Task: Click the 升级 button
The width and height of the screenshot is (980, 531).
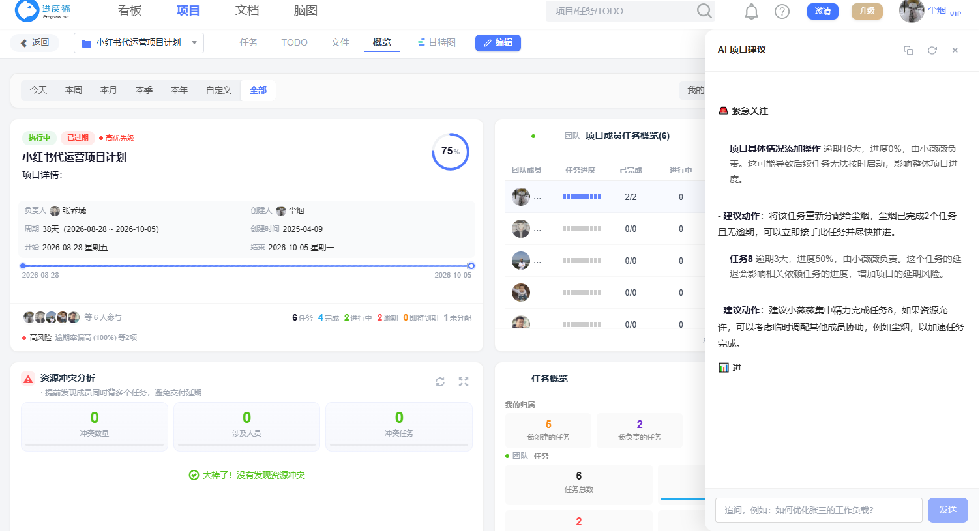Action: point(867,11)
